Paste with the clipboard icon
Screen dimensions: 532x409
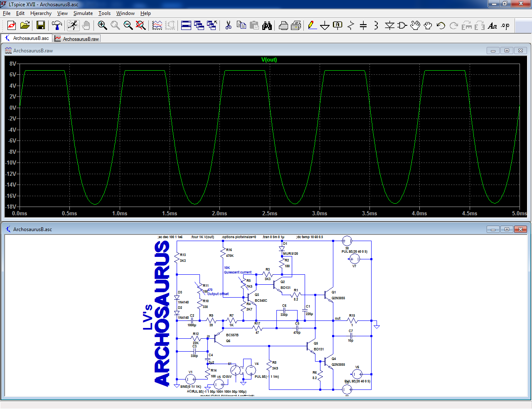pyautogui.click(x=254, y=25)
